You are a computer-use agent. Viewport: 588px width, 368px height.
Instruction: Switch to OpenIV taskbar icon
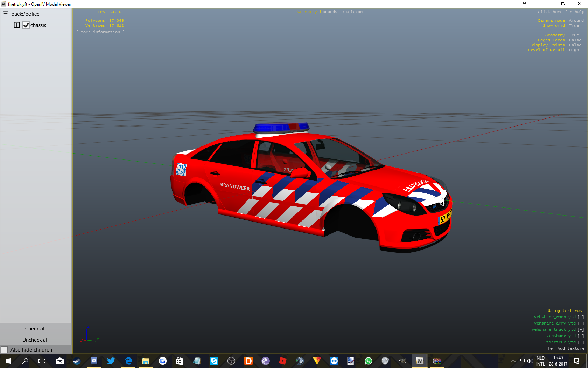420,361
